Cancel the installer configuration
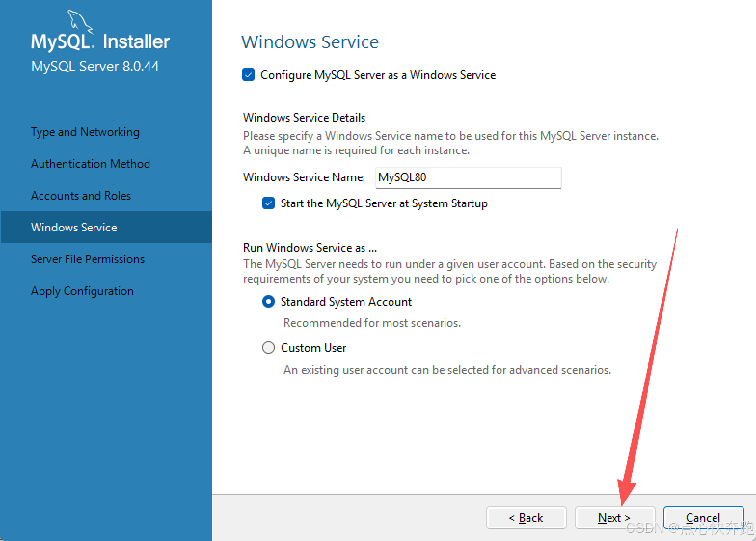This screenshot has width=756, height=541. click(703, 518)
